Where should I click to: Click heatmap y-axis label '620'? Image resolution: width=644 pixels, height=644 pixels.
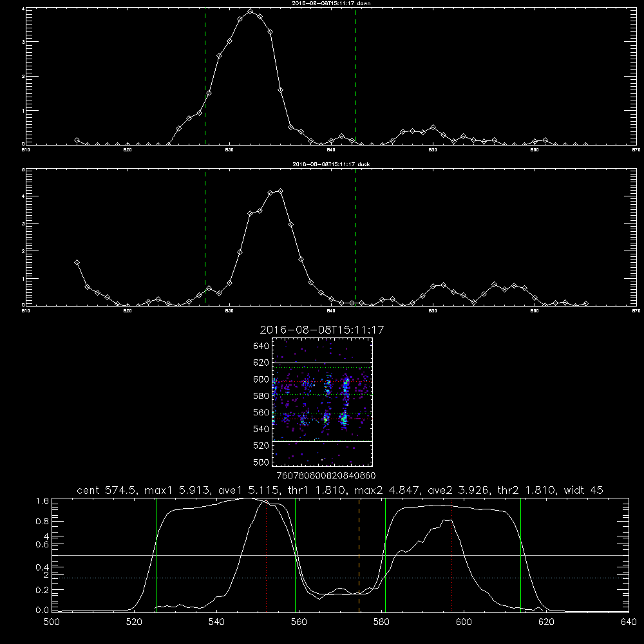pyautogui.click(x=261, y=363)
